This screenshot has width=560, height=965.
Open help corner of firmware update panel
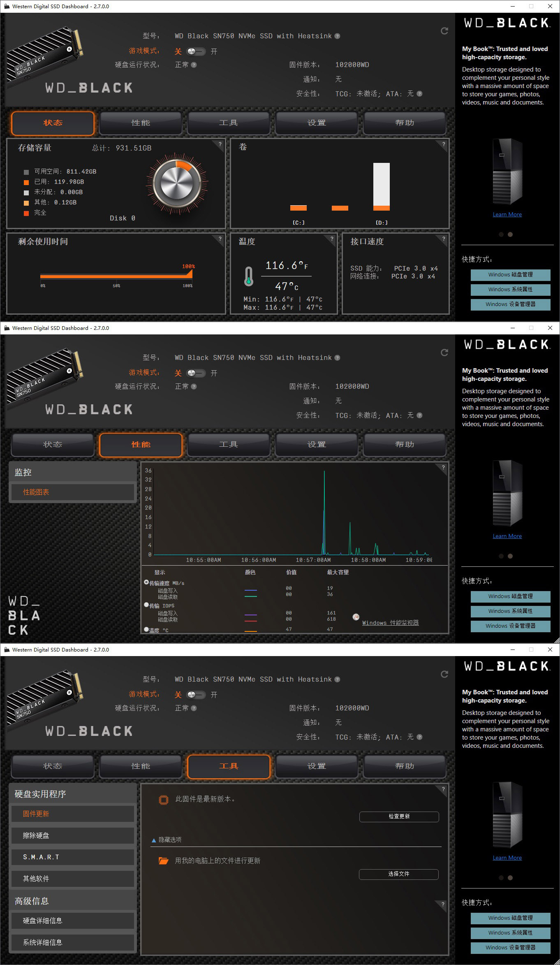coord(443,789)
